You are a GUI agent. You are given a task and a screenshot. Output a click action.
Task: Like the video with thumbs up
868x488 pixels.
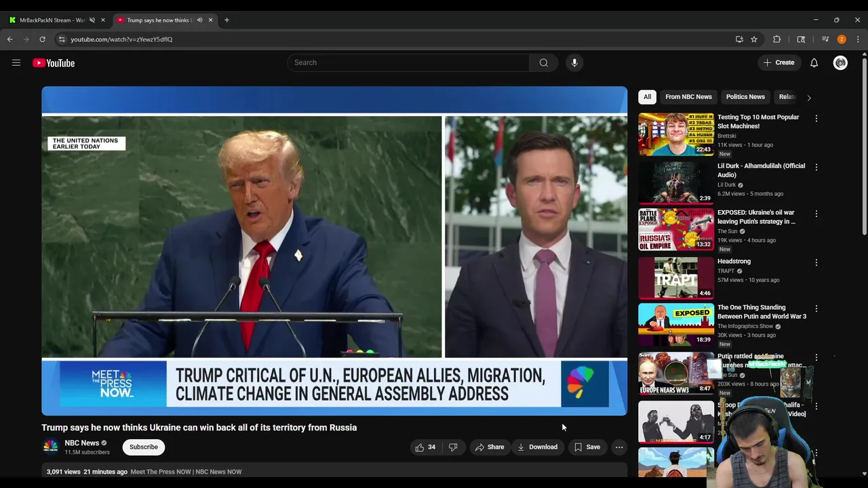tap(425, 447)
